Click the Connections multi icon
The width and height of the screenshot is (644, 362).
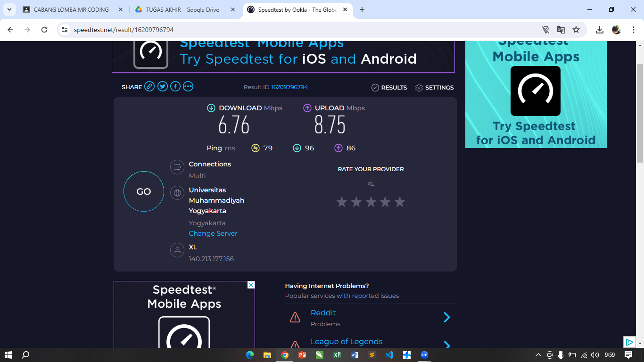[x=177, y=167]
